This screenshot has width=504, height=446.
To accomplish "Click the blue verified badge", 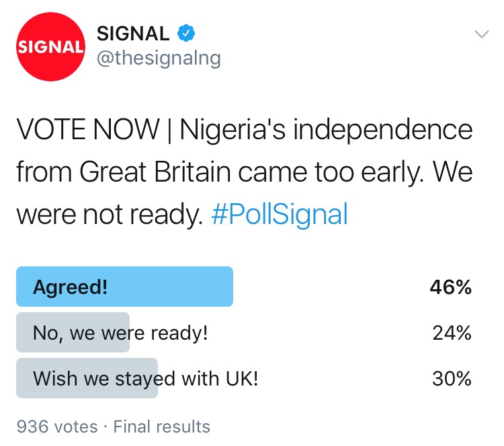I will [x=185, y=33].
